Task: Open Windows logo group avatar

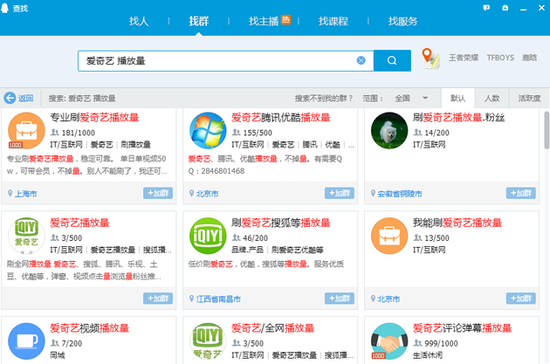Action: pos(208,130)
